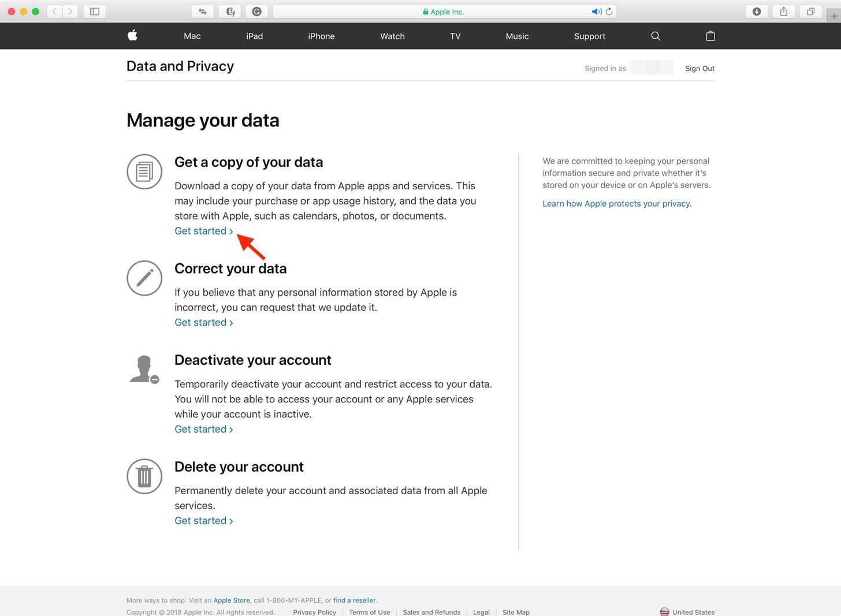Open the Watch menu item
Image resolution: width=841 pixels, height=616 pixels.
click(x=392, y=36)
